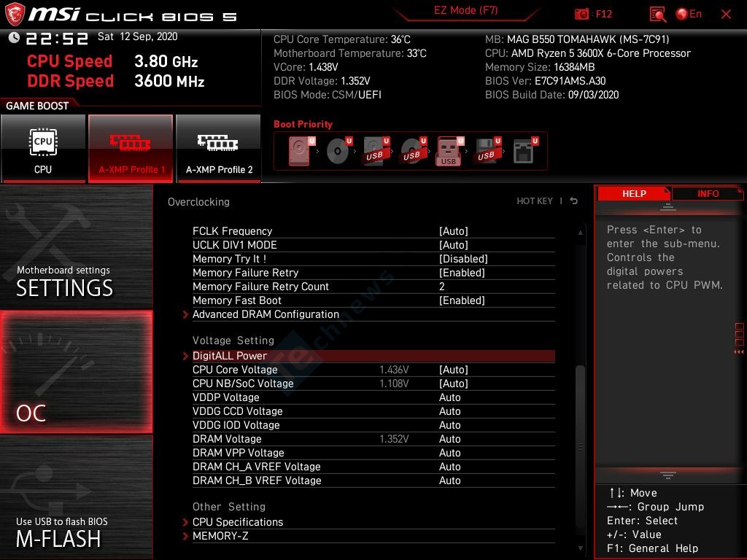Open the BIOS search magnifier icon
The height and width of the screenshot is (560, 747).
pyautogui.click(x=657, y=15)
